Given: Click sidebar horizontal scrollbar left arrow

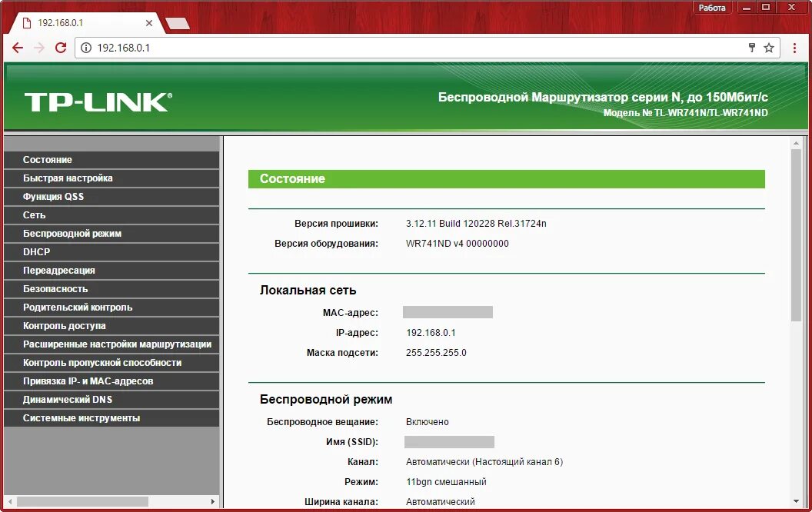Looking at the screenshot, I should (10, 502).
